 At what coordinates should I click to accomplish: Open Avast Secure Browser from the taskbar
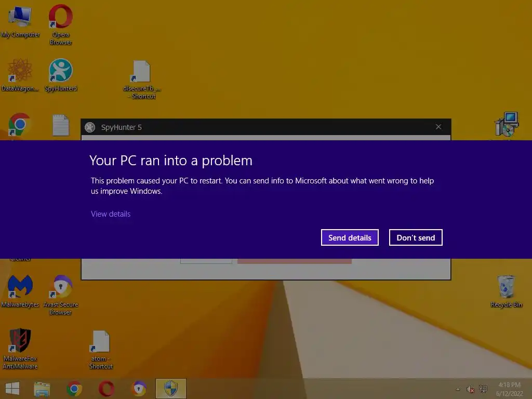click(x=139, y=389)
